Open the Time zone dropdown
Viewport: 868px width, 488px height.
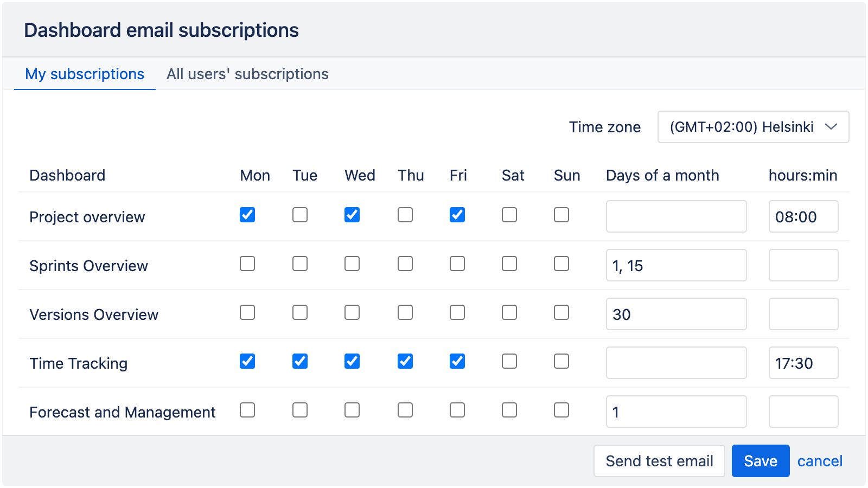point(754,127)
